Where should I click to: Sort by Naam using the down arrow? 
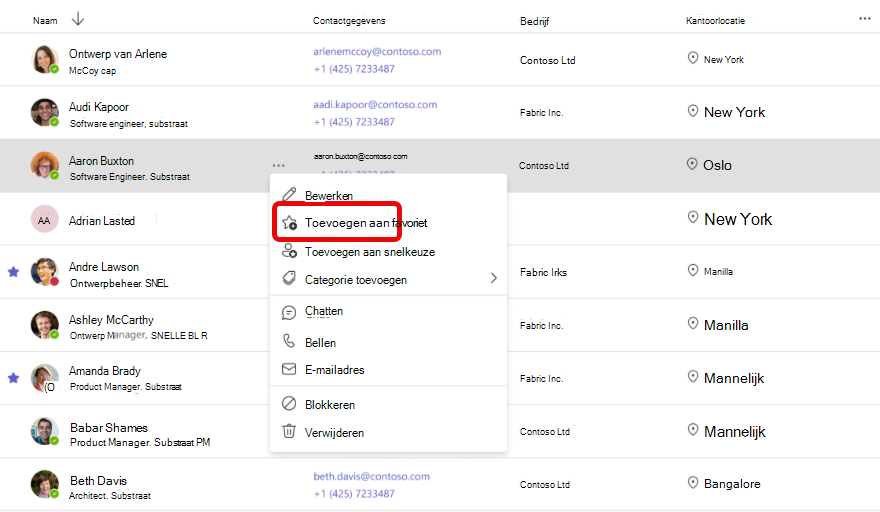click(x=78, y=20)
